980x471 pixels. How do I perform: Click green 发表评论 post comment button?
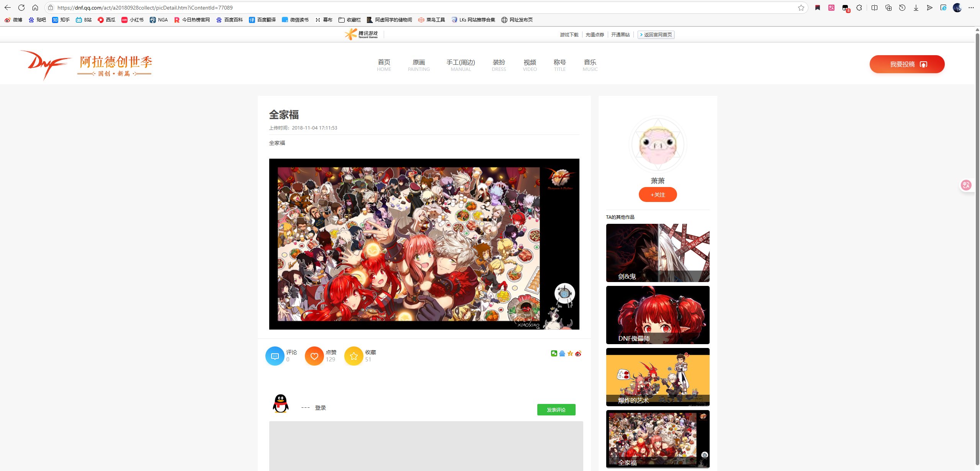[556, 410]
